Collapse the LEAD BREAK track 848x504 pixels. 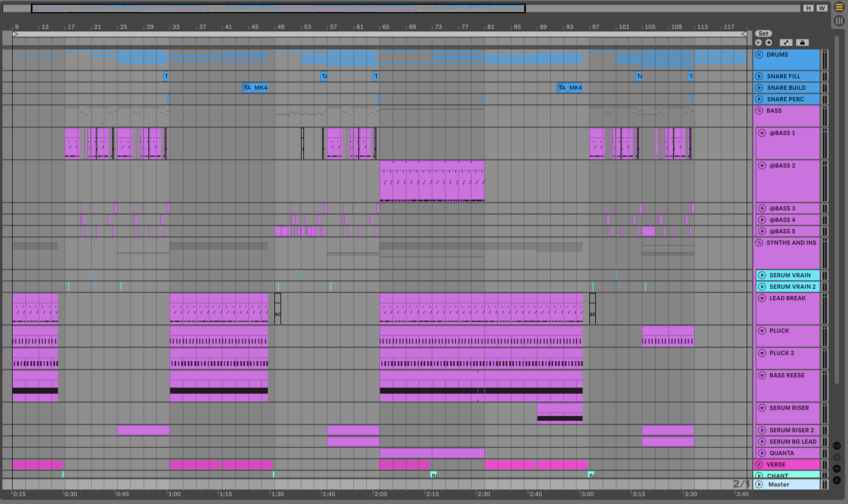pos(762,298)
